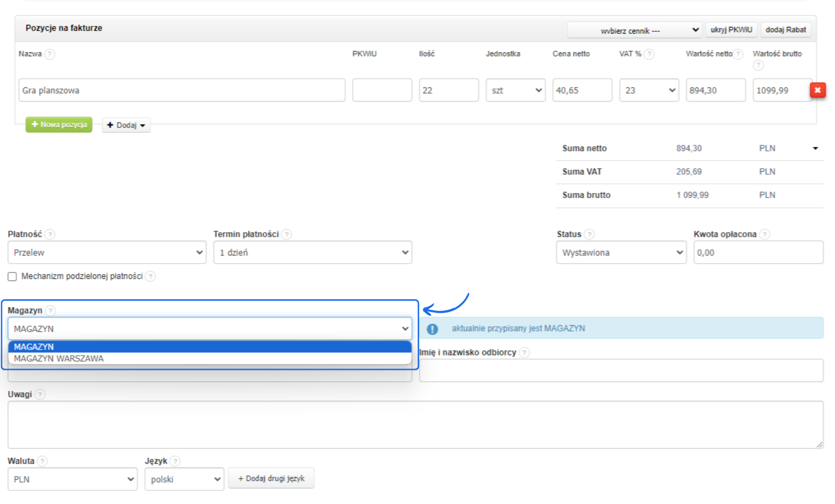Click help icon next to Termin płatności
This screenshot has height=504, width=835.
pyautogui.click(x=287, y=234)
